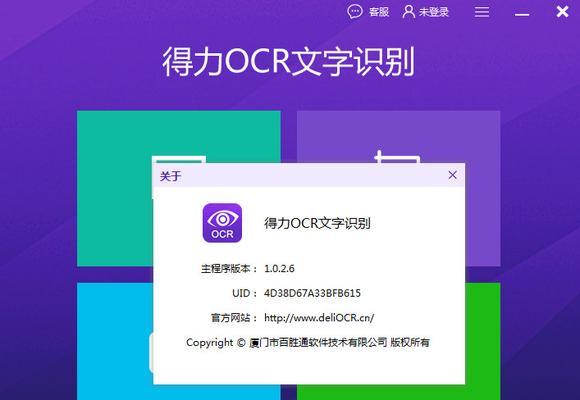Click the 得力OCR文字识别 main title

click(x=289, y=61)
